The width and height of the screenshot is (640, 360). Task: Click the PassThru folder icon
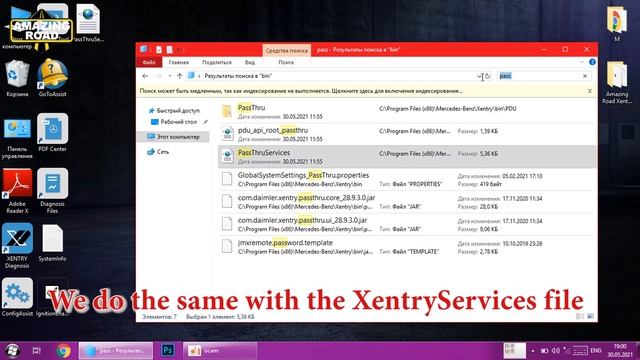click(227, 111)
